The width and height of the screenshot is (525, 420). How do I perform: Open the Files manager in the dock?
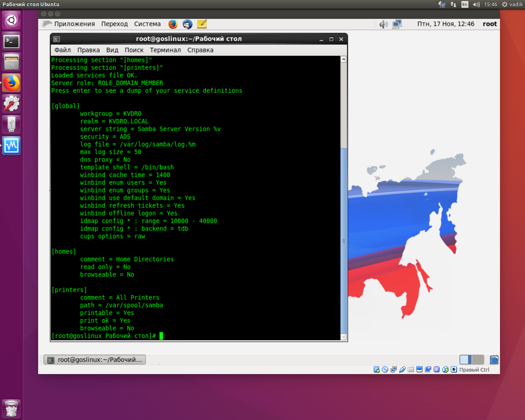point(11,62)
